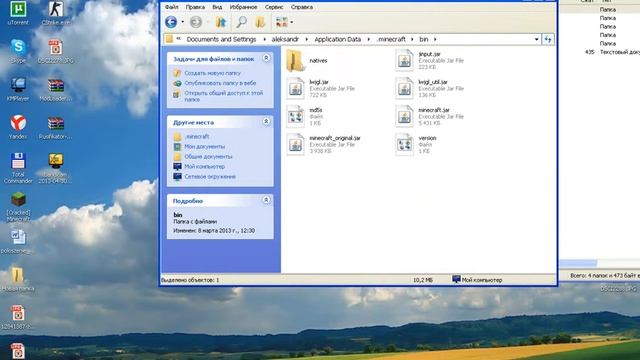640x360 pixels.
Task: Click the Back navigation arrow button
Action: (x=171, y=22)
